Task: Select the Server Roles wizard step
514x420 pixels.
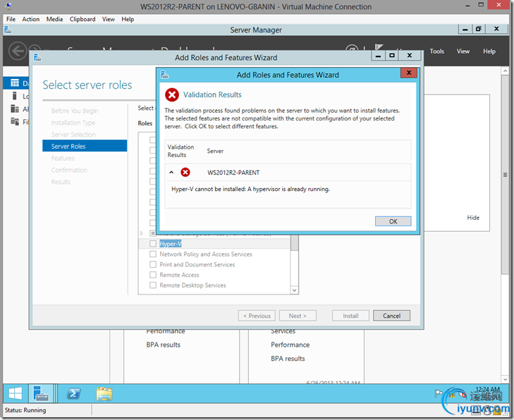Action: coord(85,146)
